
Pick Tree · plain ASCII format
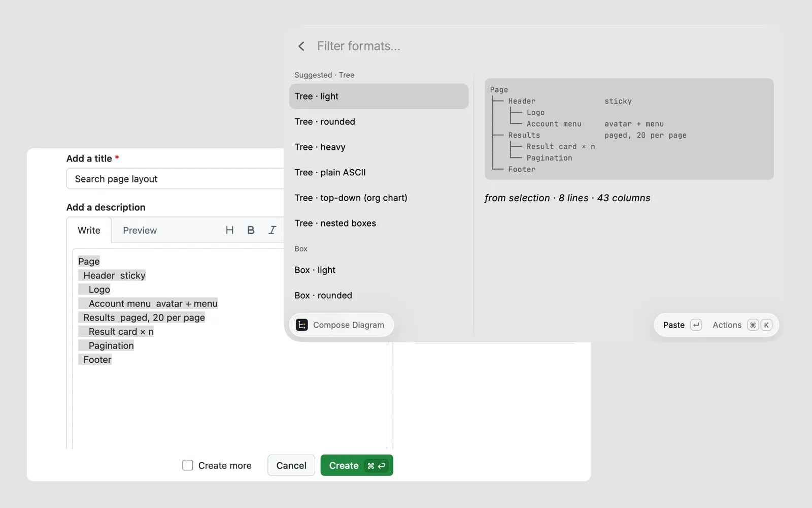coord(379,173)
